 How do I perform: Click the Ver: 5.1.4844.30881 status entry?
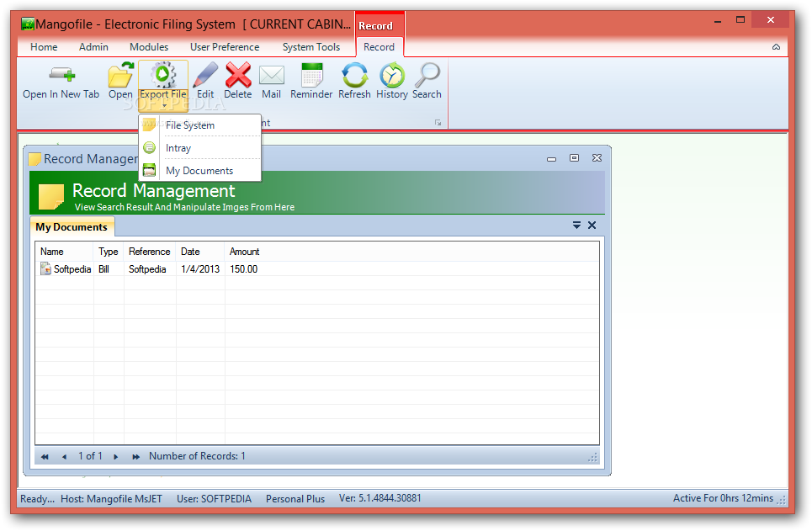pyautogui.click(x=380, y=498)
